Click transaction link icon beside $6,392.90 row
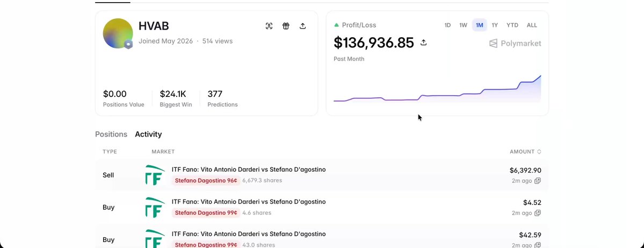 tap(538, 181)
